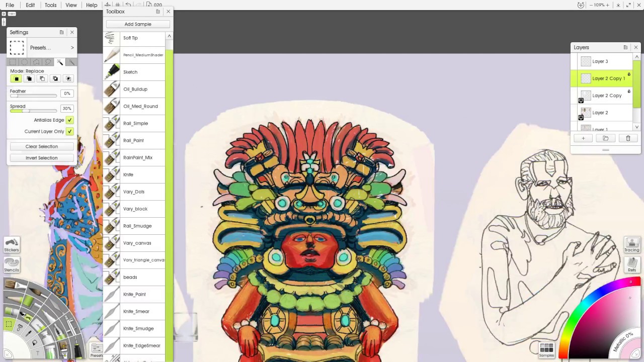Pick the text tool in tool picker
Screen dimensions: 644x362
[x=37, y=353]
